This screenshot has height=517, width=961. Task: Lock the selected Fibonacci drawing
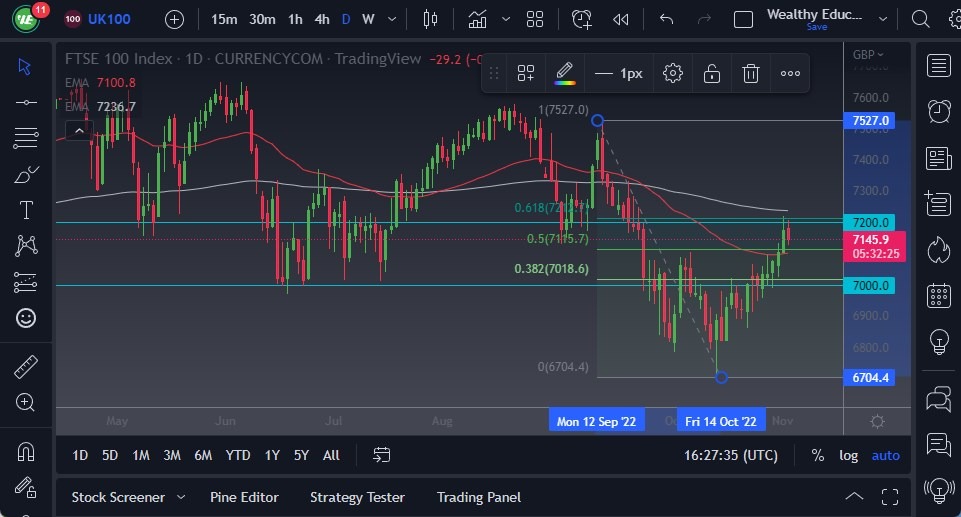click(x=712, y=74)
